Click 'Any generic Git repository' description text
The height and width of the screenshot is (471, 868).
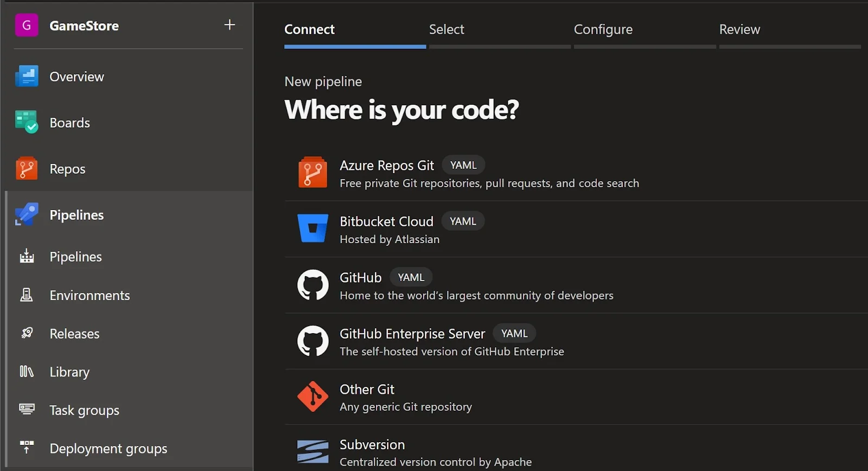pos(406,407)
